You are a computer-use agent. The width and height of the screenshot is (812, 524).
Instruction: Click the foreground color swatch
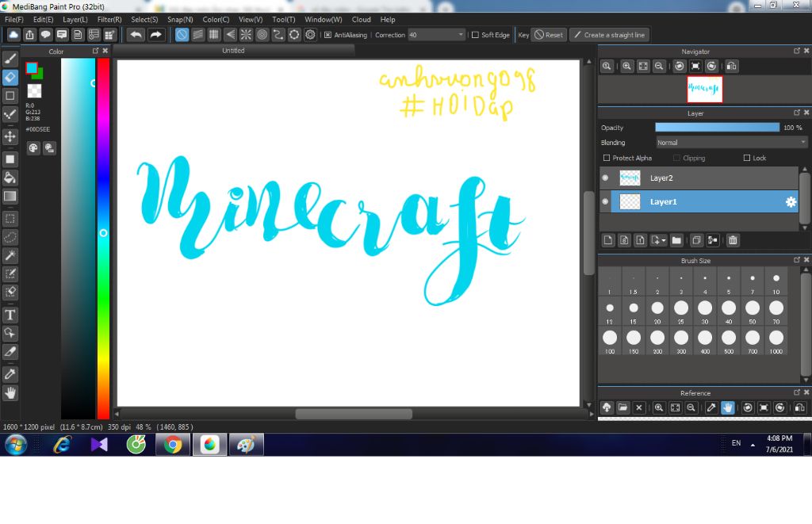point(32,68)
